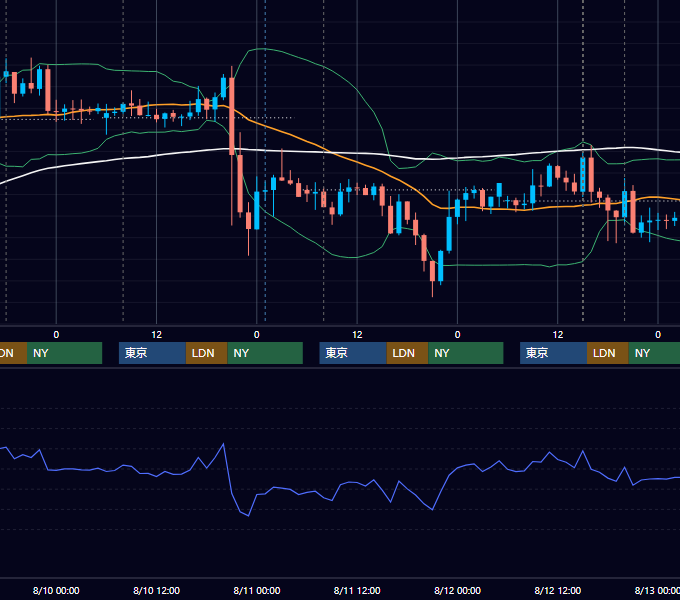The width and height of the screenshot is (680, 600).
Task: Select the NY session block spanning 8/13 00:00
Action: coord(654,353)
